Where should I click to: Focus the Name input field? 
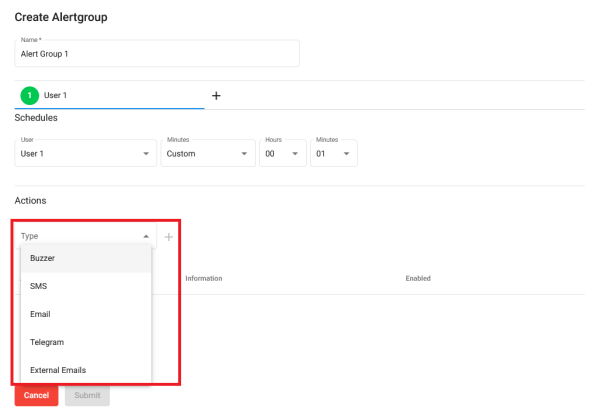coord(157,54)
